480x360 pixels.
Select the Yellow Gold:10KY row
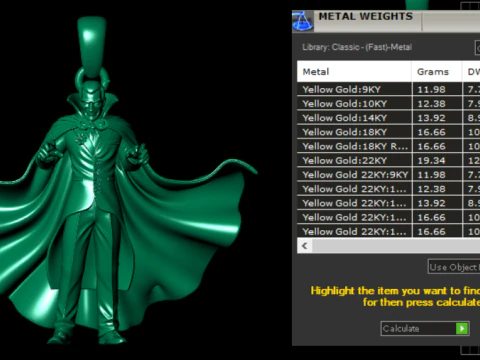[388, 104]
